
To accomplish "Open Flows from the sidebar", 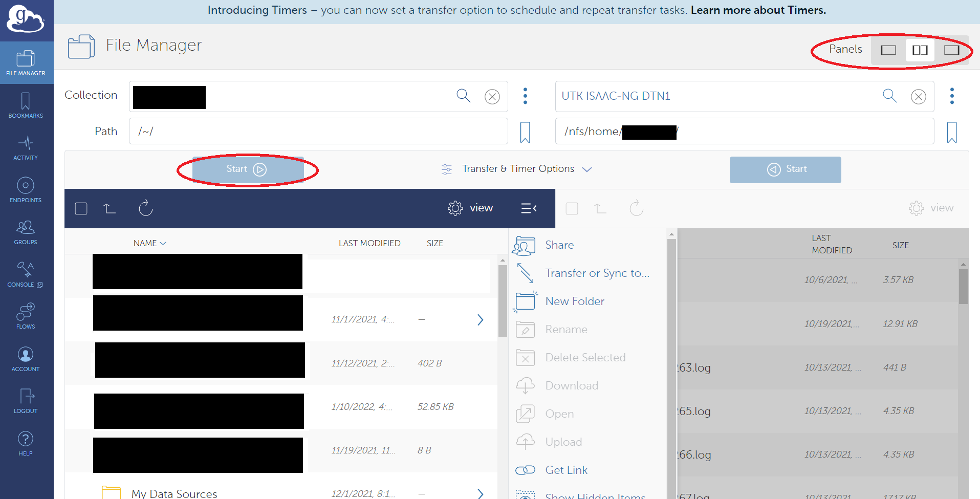I will [25, 316].
